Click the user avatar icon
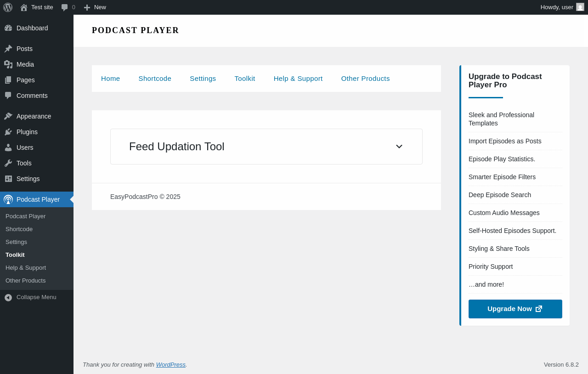The image size is (588, 374). pyautogui.click(x=580, y=7)
